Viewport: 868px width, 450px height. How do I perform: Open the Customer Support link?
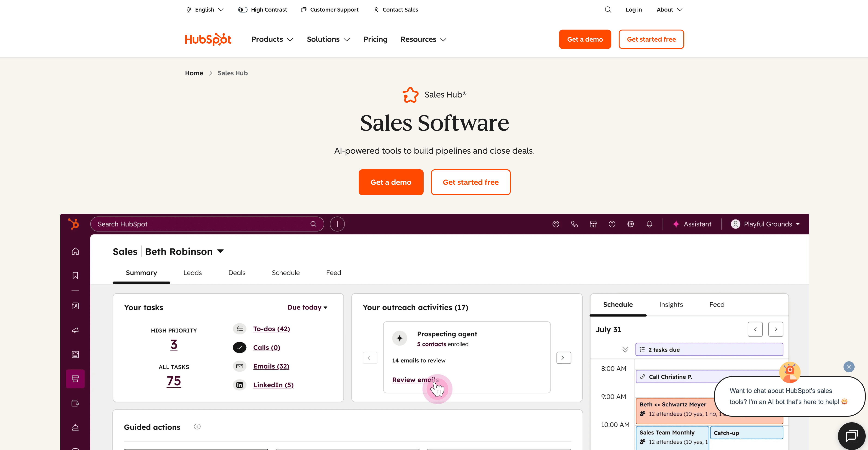[x=330, y=10]
